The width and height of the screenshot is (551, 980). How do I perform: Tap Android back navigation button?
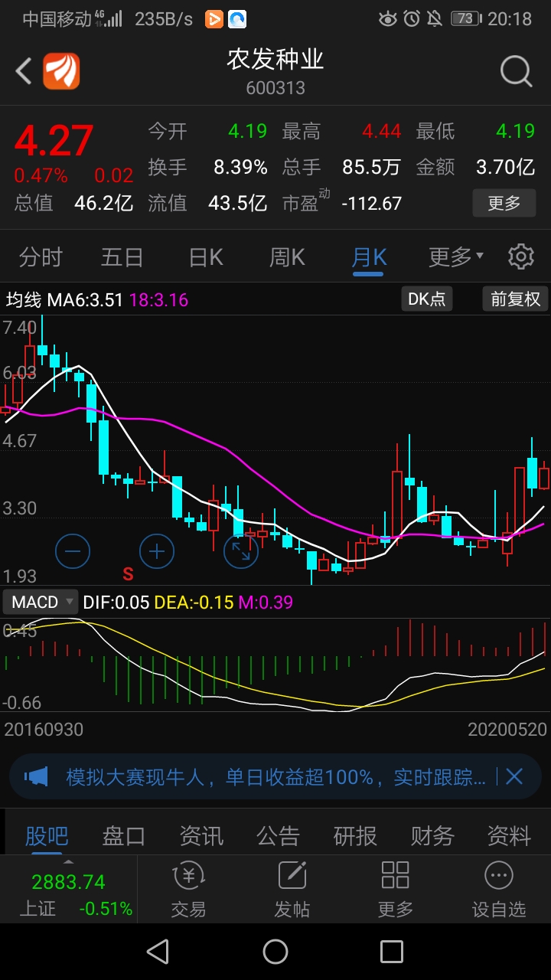158,952
